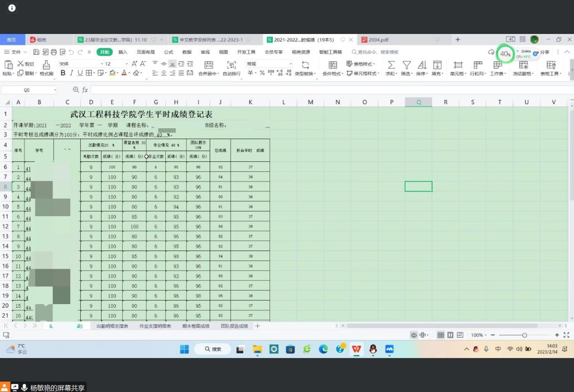Select the 期末卷面成绩 sheet tab

[196, 326]
